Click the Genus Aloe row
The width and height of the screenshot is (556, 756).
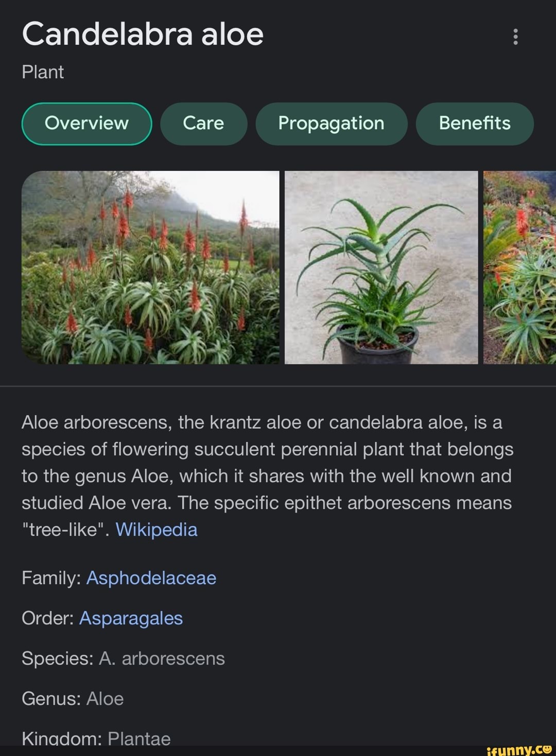[x=73, y=698]
